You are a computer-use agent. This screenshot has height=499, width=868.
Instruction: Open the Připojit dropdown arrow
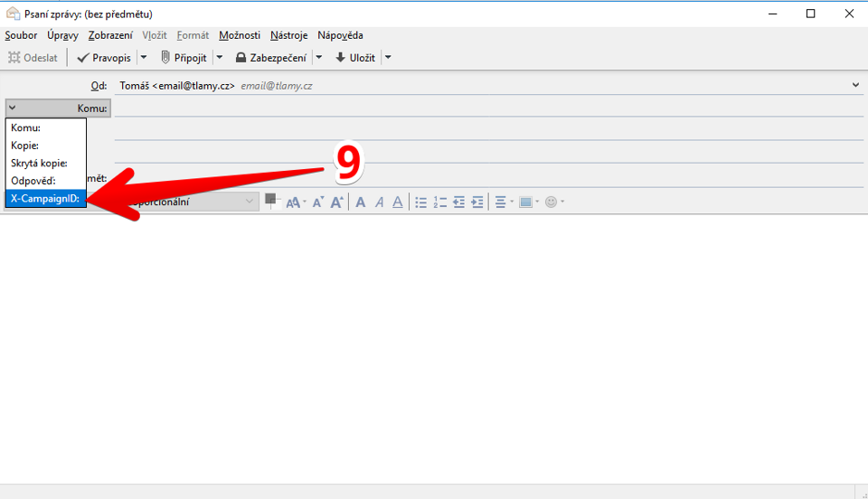pyautogui.click(x=220, y=58)
